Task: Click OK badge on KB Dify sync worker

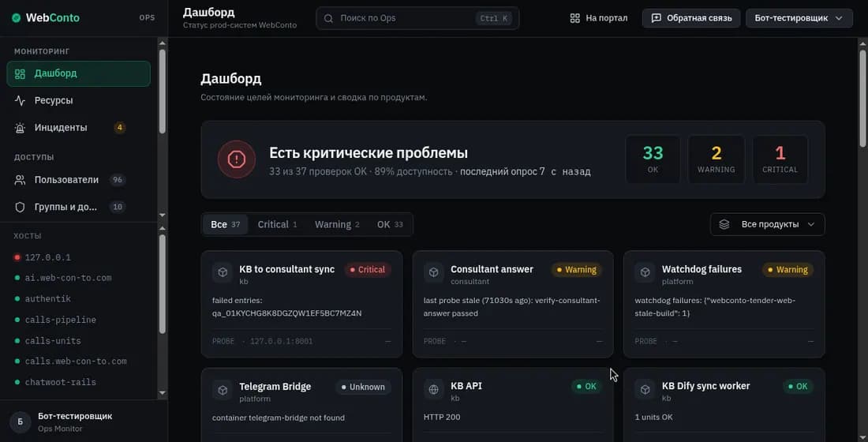Action: pyautogui.click(x=798, y=387)
